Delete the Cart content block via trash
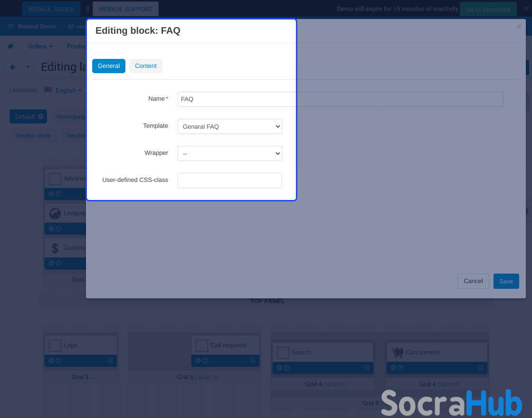Viewport: 532px width, 418px height. tap(481, 368)
